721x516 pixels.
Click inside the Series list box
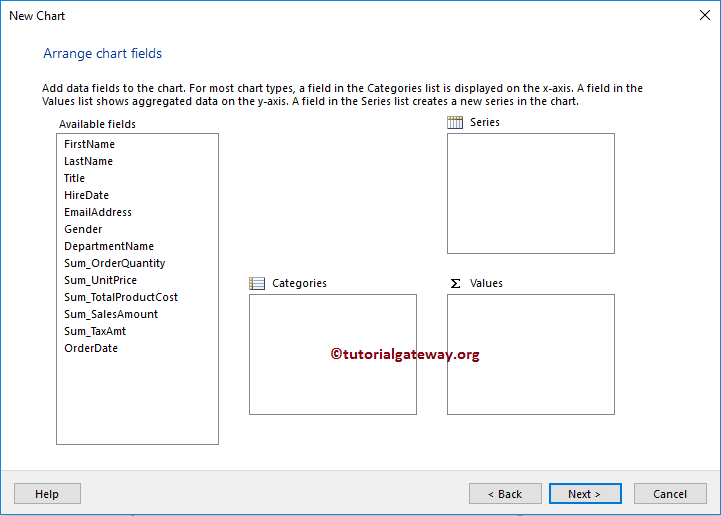[x=531, y=194]
